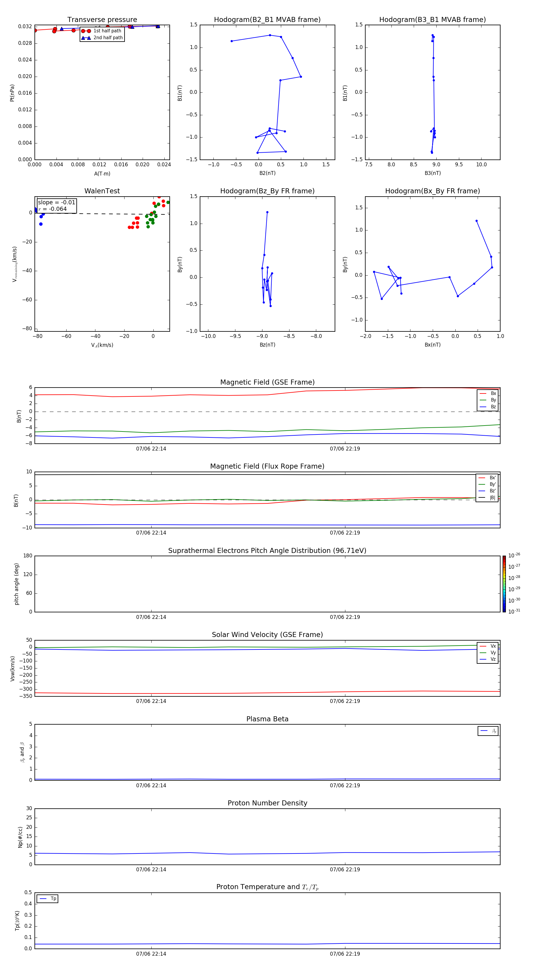535x980 pixels.
Task: Select Bz' legend entry in Flux Rope panel
Action: coord(487,491)
